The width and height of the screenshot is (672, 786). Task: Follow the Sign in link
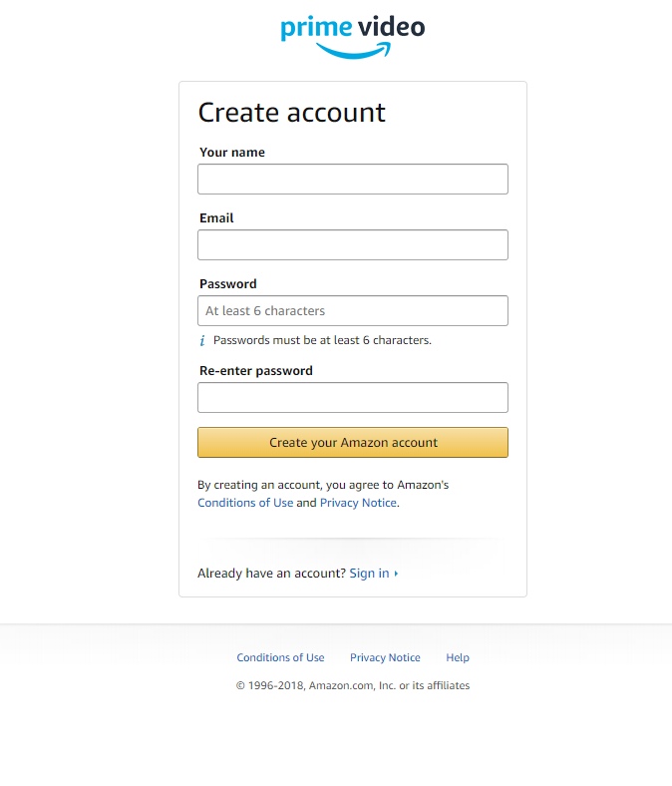[369, 574]
